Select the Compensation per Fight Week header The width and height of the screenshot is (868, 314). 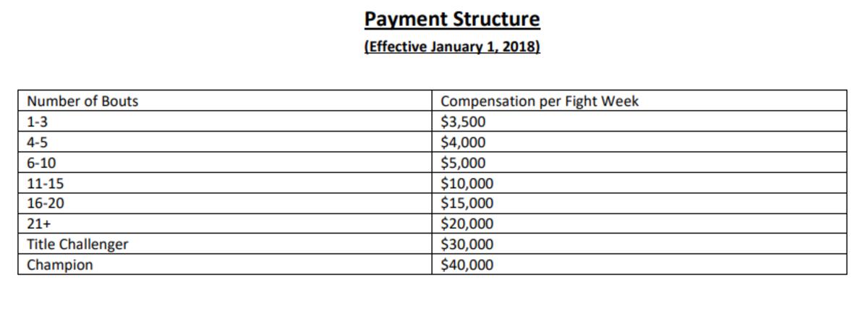540,101
